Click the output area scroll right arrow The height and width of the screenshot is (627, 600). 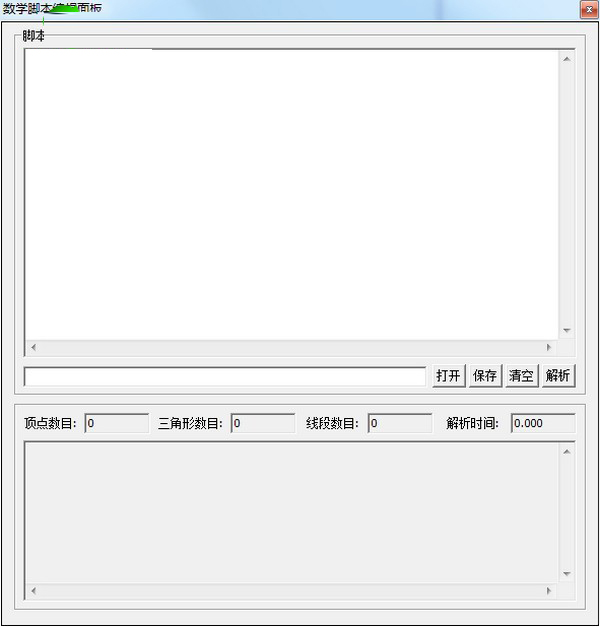(x=549, y=591)
